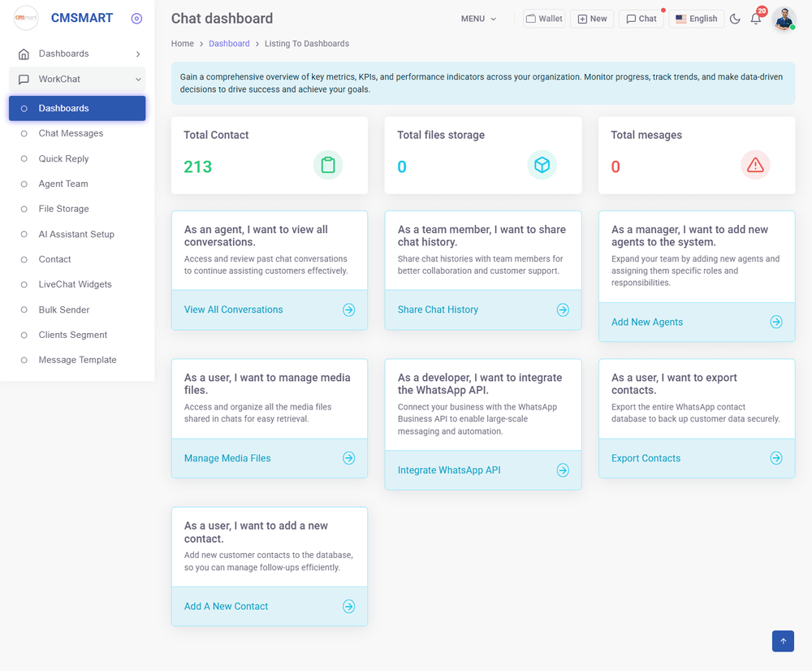Open the Integrate WhatsApp API card link

449,470
